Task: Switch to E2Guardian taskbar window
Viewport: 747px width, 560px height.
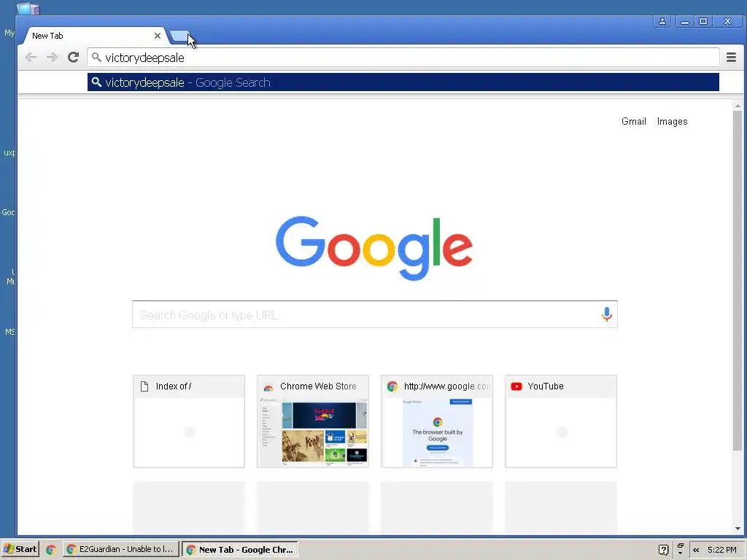Action: click(x=121, y=549)
